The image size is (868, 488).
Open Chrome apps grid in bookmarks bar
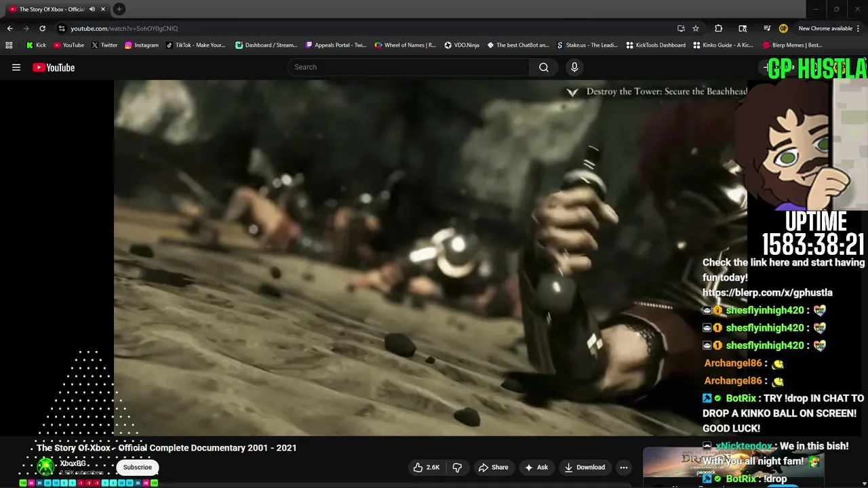pos(9,45)
